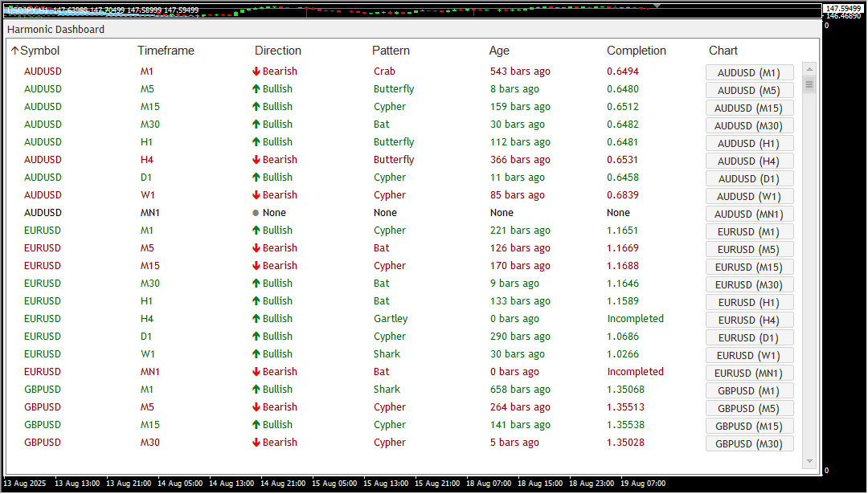This screenshot has height=494, width=868.
Task: Sort by the Timeframe column header
Action: point(166,51)
